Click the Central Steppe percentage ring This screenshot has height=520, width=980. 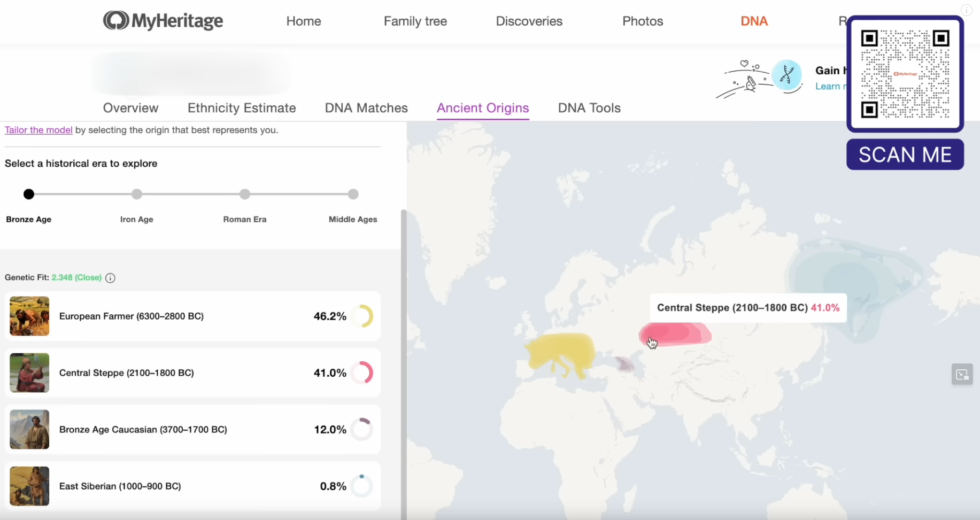pyautogui.click(x=362, y=373)
